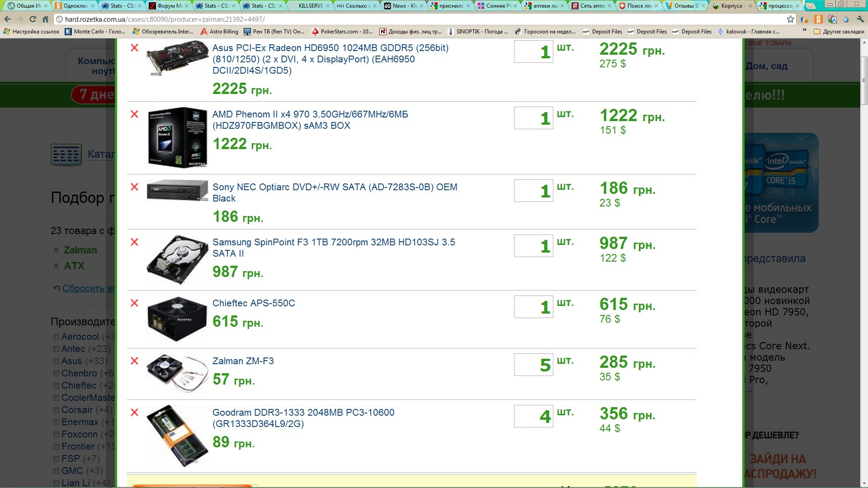Image resolution: width=868 pixels, height=488 pixels.
Task: Click the browser forward arrow
Action: click(x=20, y=19)
